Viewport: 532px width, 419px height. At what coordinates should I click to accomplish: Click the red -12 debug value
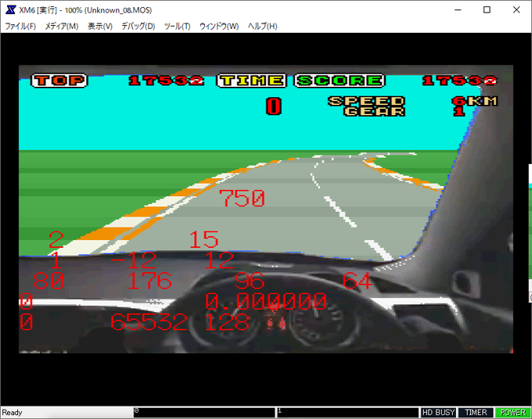[x=134, y=260]
